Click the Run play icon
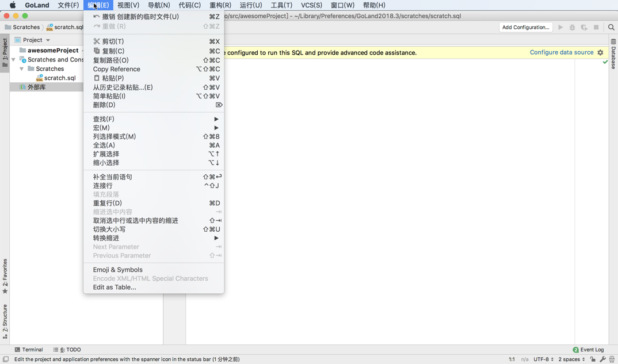Image resolution: width=618 pixels, height=364 pixels. (x=560, y=27)
